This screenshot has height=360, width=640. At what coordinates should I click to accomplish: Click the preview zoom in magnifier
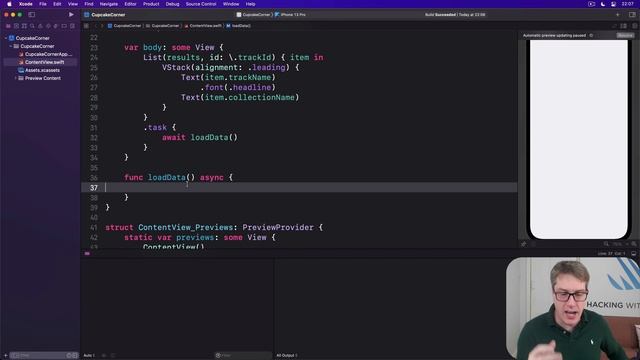[x=633, y=244]
